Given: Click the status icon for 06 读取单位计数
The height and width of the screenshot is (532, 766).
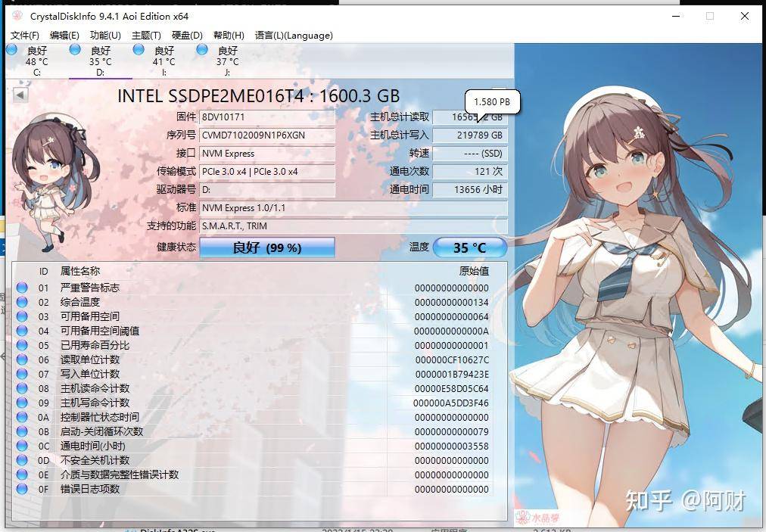Looking at the screenshot, I should tap(22, 359).
